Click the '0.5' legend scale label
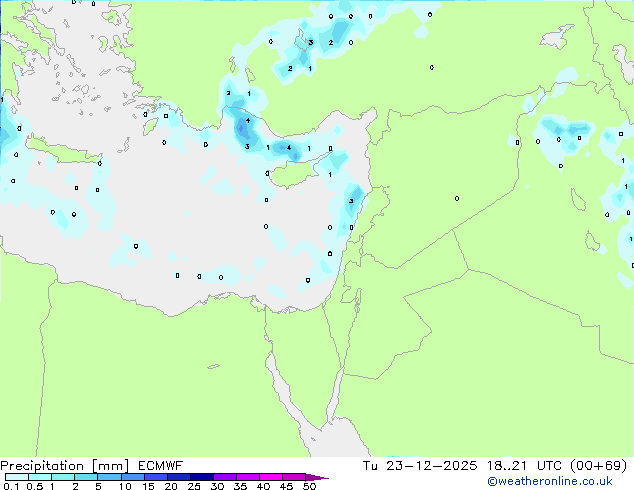This screenshot has width=634, height=490. pyautogui.click(x=35, y=486)
